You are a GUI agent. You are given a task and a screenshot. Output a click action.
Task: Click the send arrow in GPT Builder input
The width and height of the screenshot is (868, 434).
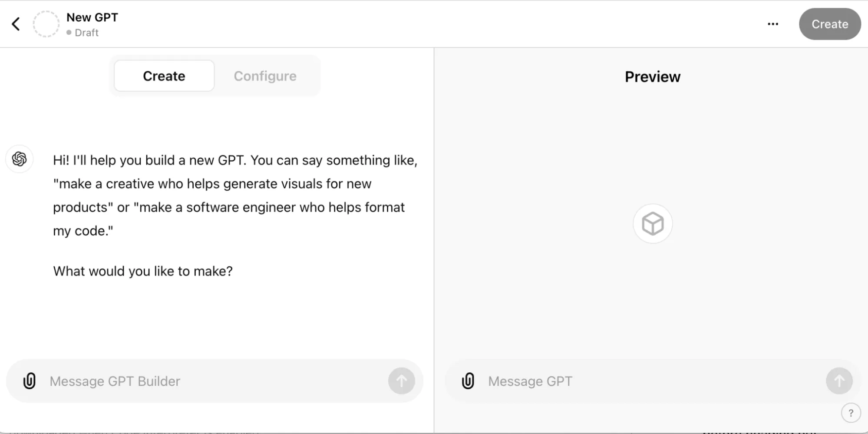(x=401, y=381)
